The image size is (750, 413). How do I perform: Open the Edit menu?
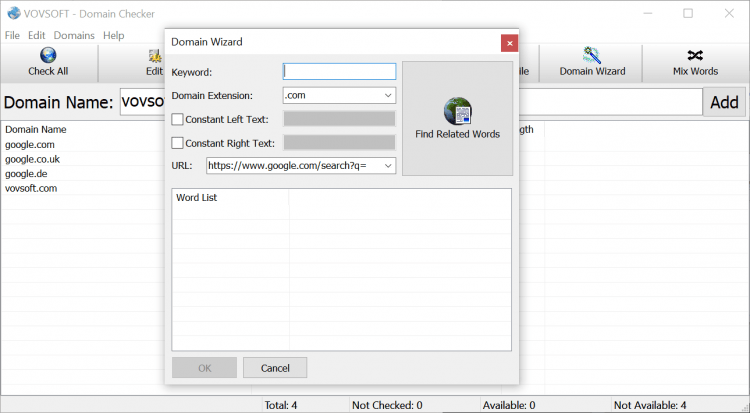click(36, 35)
